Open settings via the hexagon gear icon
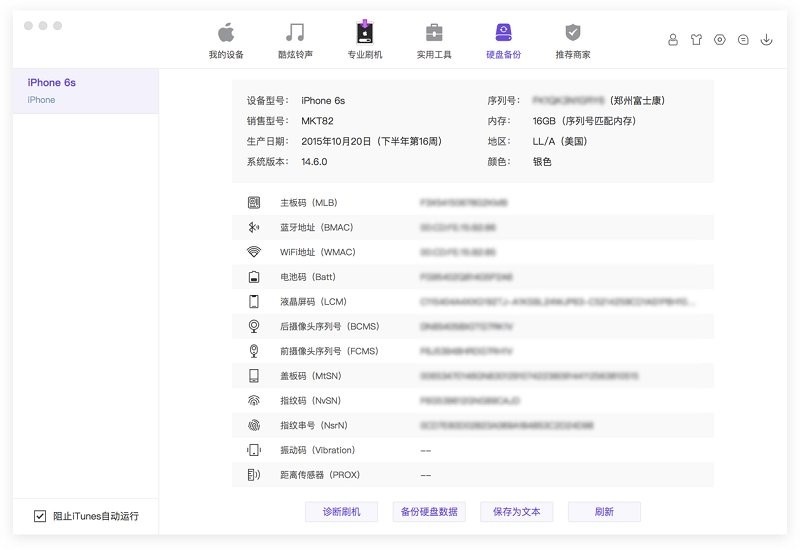Image resolution: width=800 pixels, height=550 pixels. pos(720,40)
